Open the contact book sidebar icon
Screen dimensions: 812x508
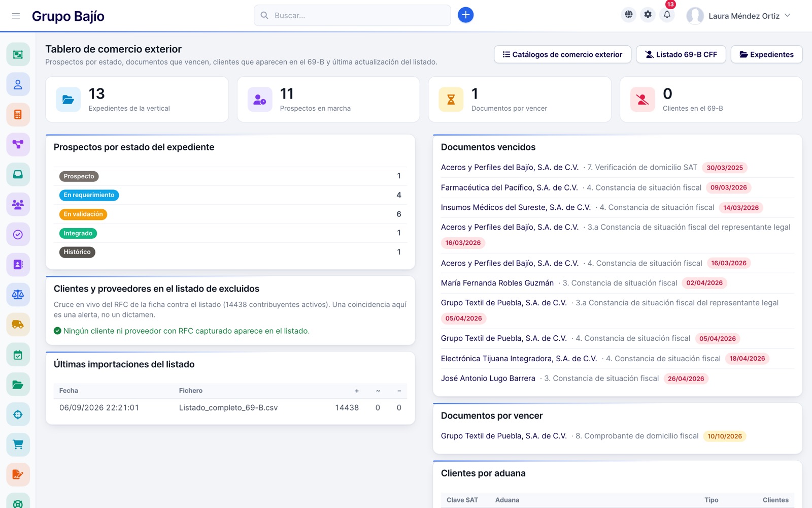pos(18,264)
